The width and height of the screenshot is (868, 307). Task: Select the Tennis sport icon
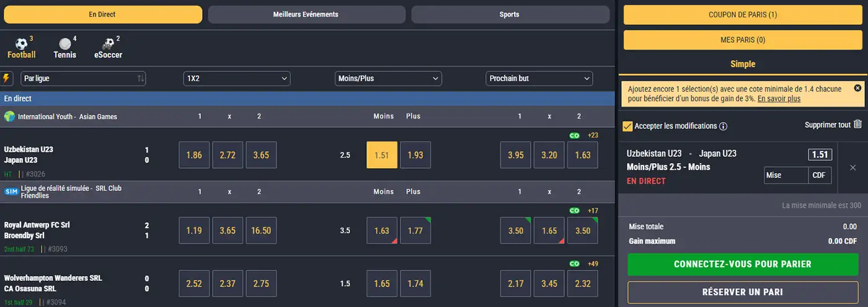pos(65,44)
